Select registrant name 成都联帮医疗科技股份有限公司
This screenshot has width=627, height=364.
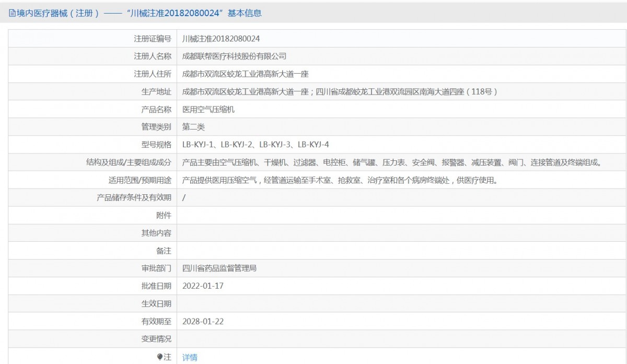pos(234,56)
